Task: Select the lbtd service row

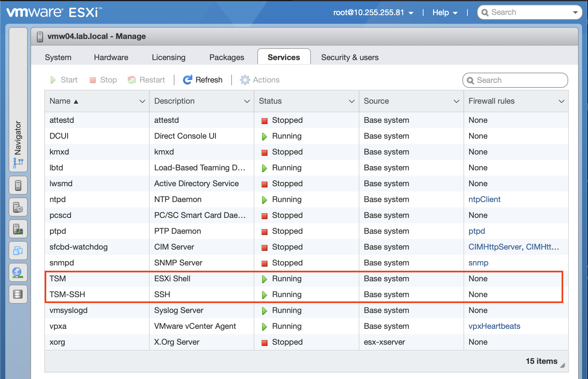Action: point(307,168)
